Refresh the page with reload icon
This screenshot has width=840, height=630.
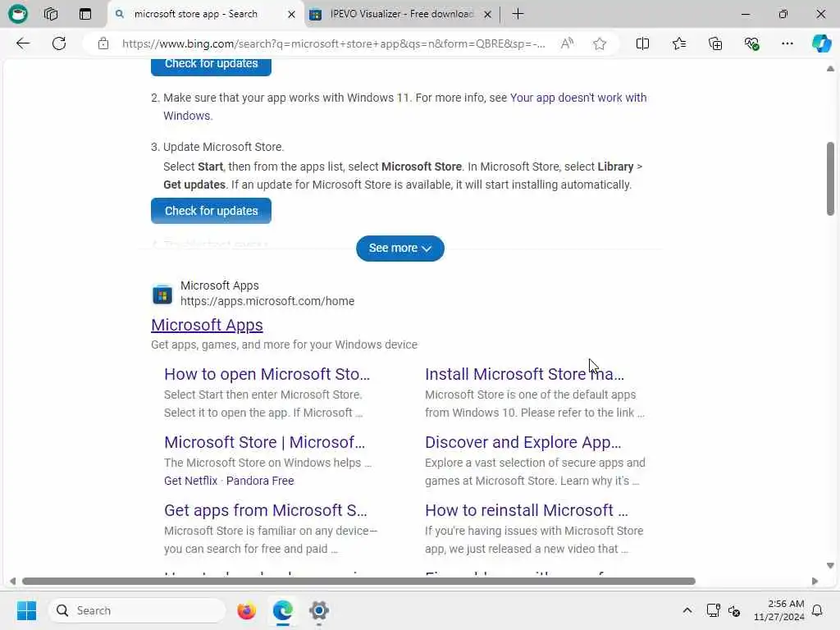coord(59,43)
